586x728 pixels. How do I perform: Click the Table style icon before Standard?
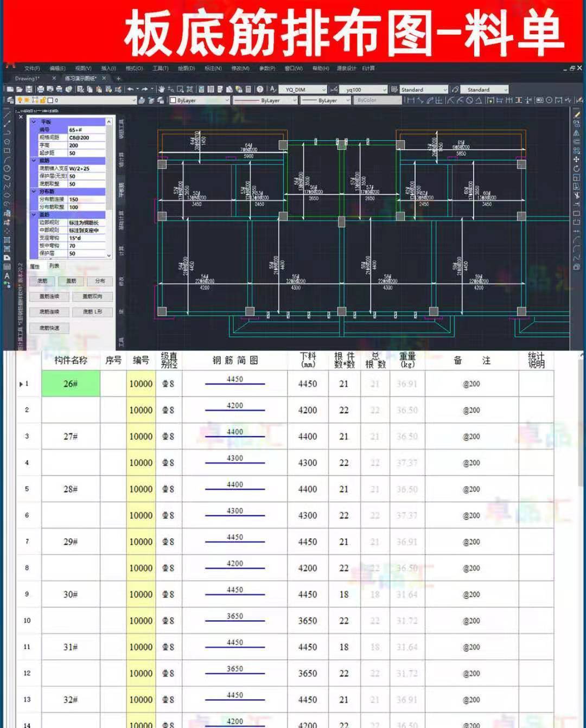[394, 90]
